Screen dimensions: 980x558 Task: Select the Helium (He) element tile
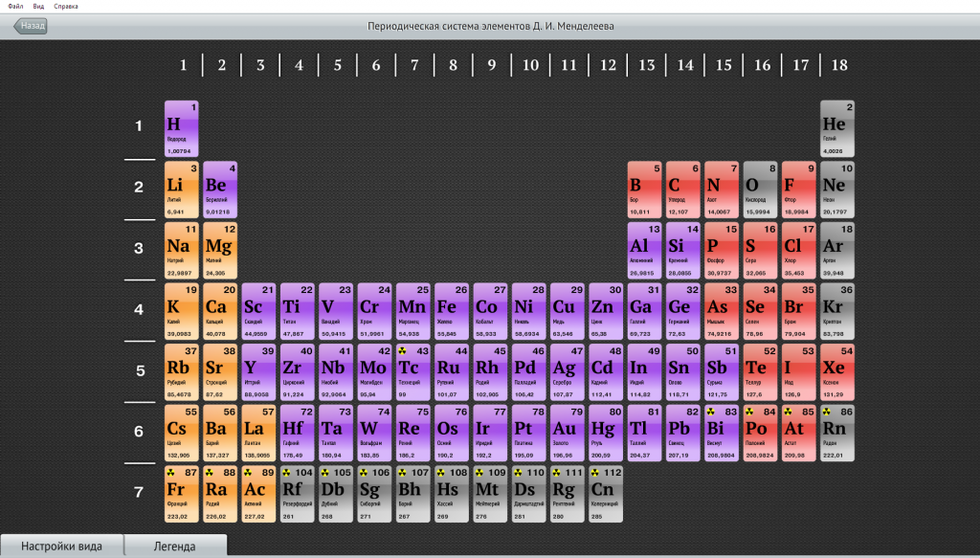point(837,128)
